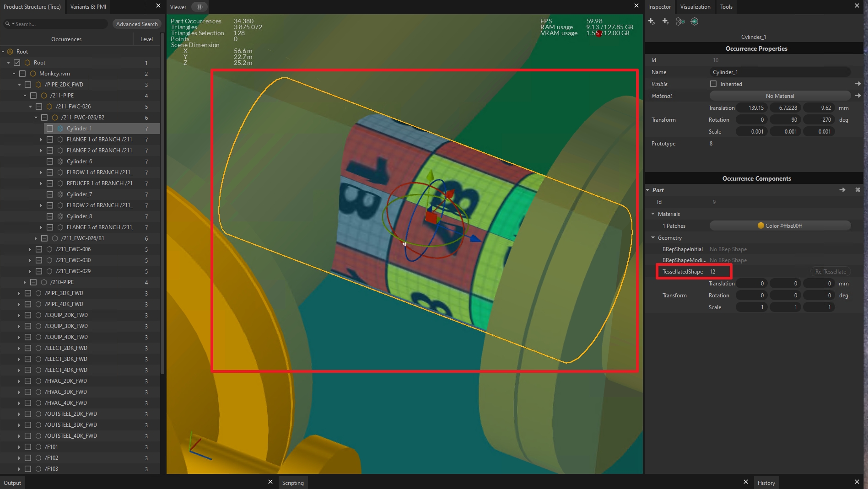Click the blue part icon of Cylinder_1
Screen dimensions: 868x489
(x=60, y=129)
